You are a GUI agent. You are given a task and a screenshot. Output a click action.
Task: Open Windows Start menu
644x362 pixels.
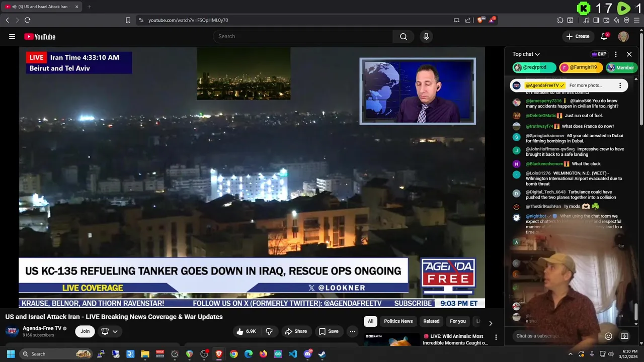[11, 354]
